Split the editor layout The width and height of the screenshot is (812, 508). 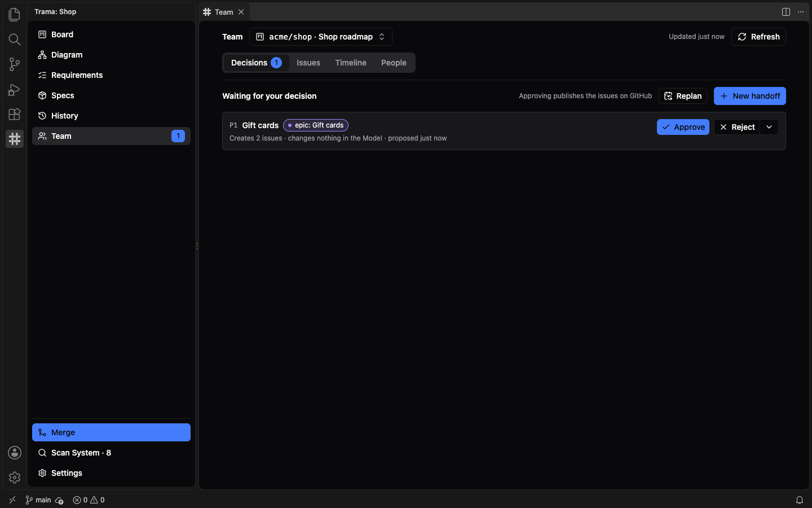[x=786, y=12]
